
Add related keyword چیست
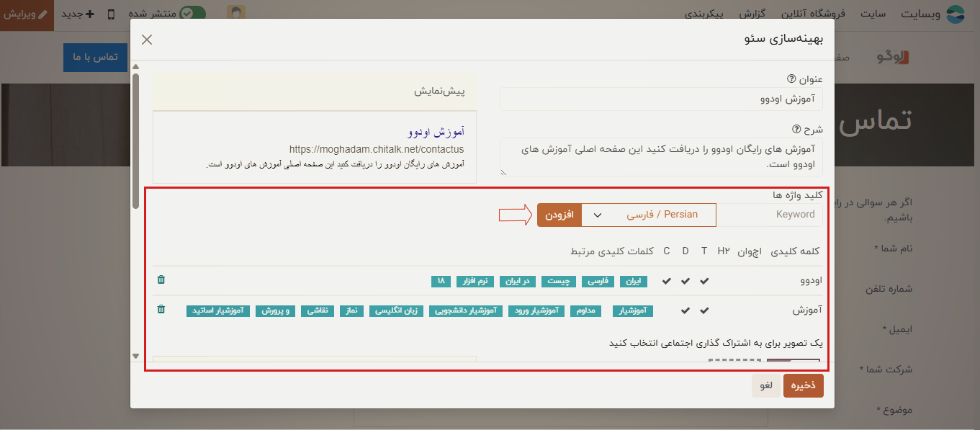(558, 281)
